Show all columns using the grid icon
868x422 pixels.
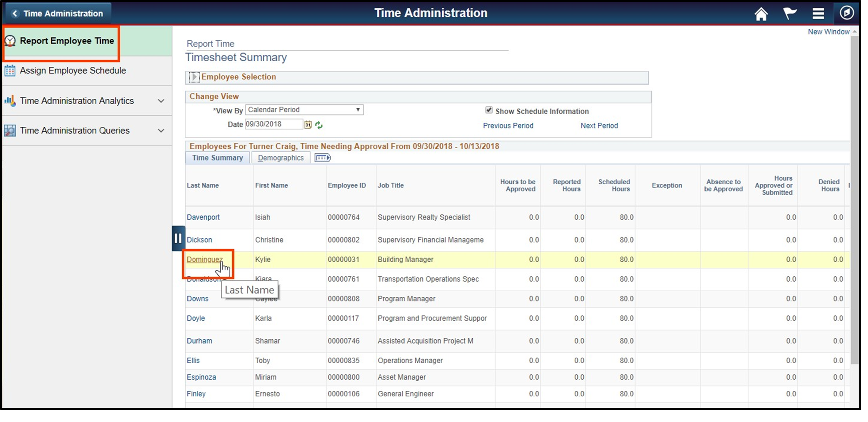(x=322, y=157)
